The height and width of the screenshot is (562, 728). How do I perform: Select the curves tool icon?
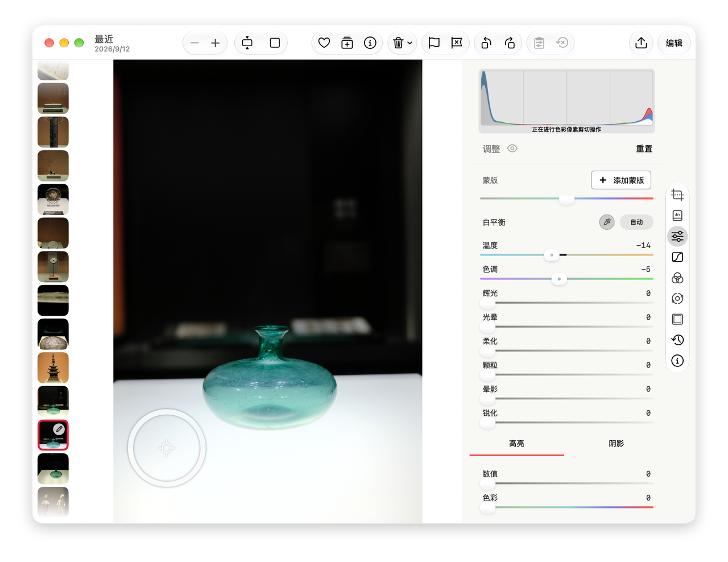[x=677, y=257]
